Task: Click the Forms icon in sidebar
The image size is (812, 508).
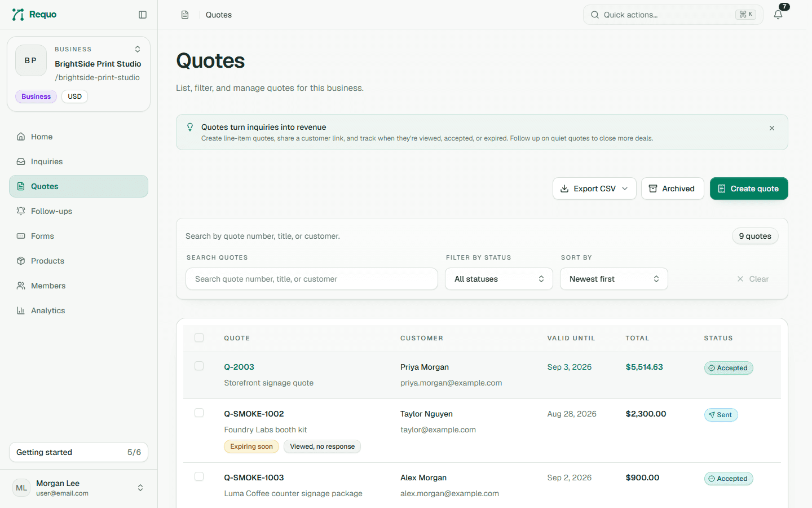Action: tap(21, 236)
